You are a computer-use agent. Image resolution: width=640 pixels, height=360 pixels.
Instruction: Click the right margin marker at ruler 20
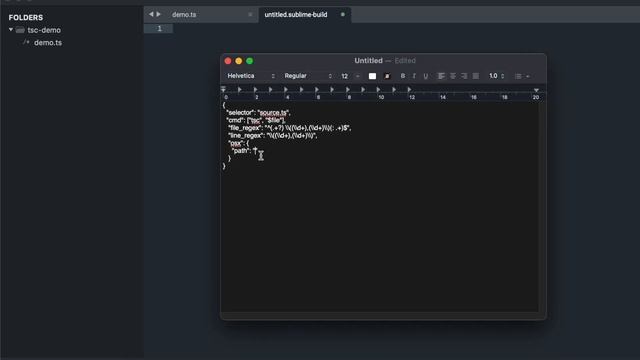pyautogui.click(x=536, y=90)
